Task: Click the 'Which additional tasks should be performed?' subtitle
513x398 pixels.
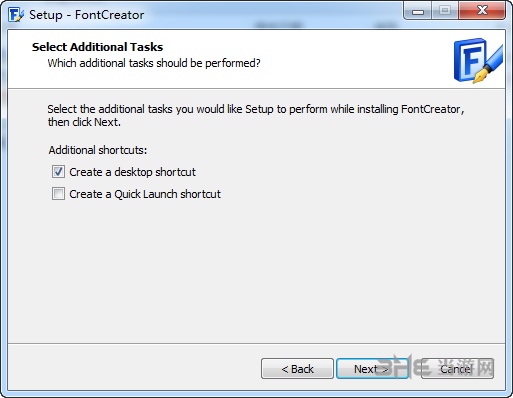Action: click(x=154, y=63)
